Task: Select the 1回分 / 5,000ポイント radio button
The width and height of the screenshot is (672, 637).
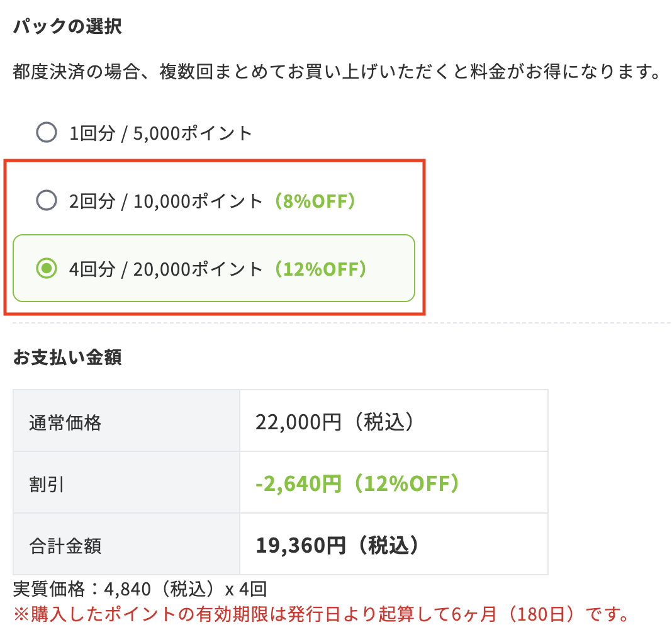Action: click(47, 133)
